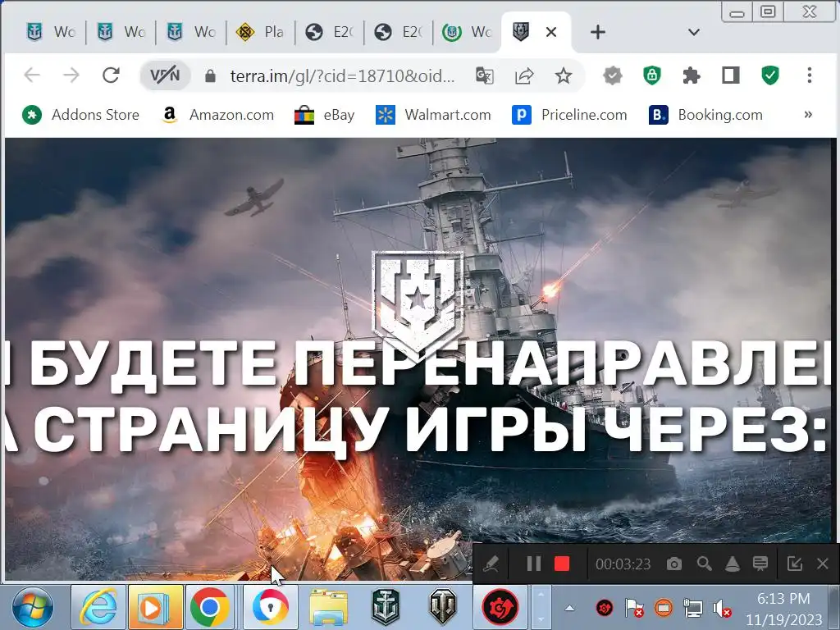Viewport: 840px width, 630px height.
Task: Expand the recorder panel with arrow icon
Action: tap(794, 564)
